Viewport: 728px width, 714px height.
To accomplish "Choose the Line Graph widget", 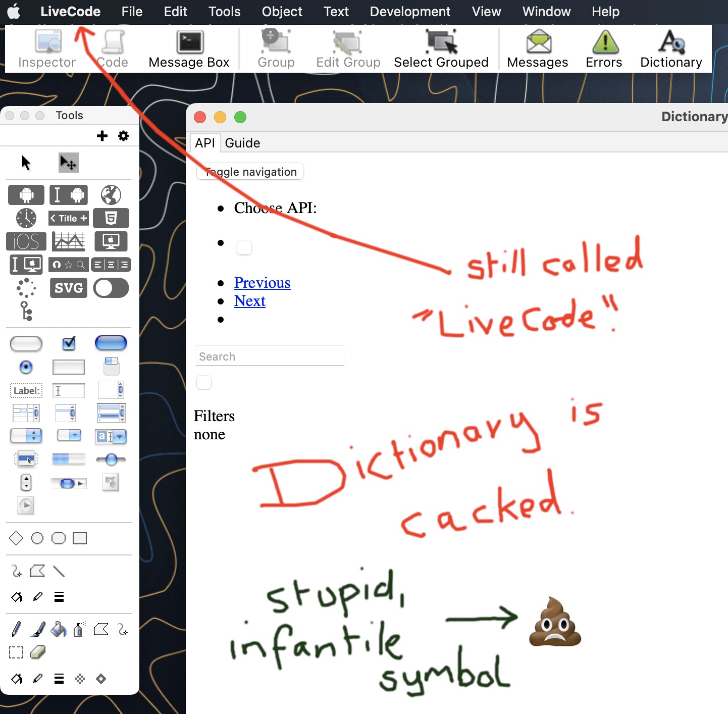I will pyautogui.click(x=69, y=241).
